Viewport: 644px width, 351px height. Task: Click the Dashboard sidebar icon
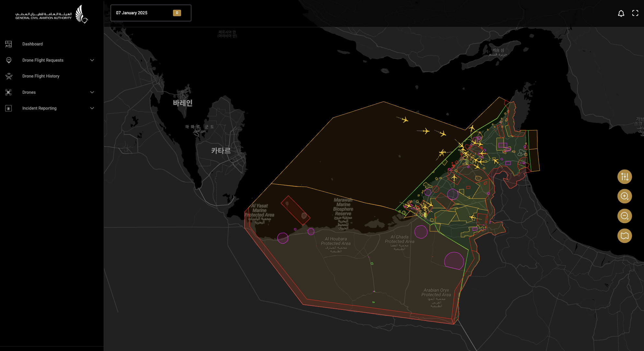pyautogui.click(x=8, y=44)
